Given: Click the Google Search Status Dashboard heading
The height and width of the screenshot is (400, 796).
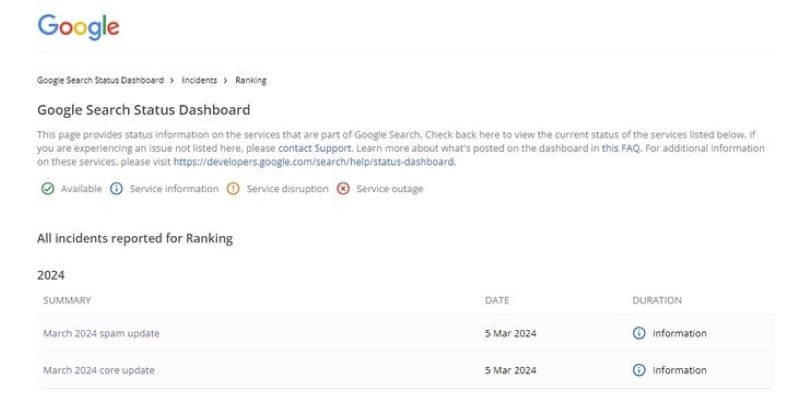Looking at the screenshot, I should pos(143,109).
